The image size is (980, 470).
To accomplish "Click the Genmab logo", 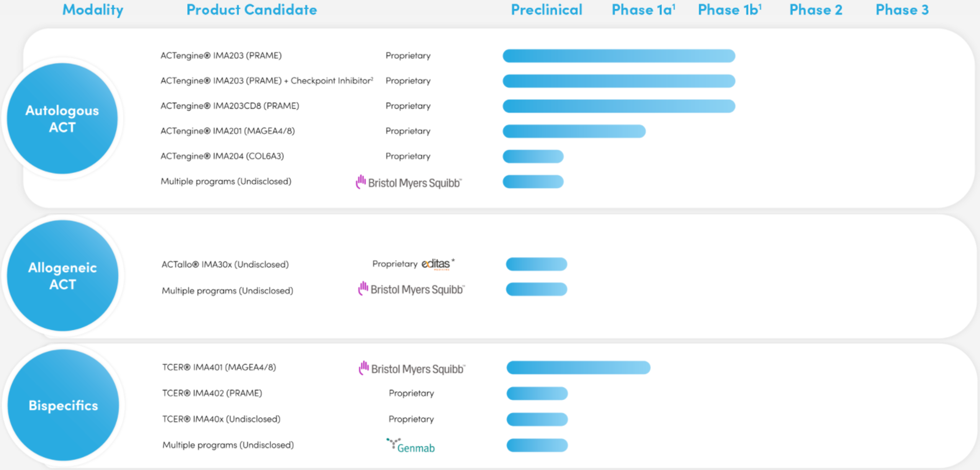I will [410, 446].
